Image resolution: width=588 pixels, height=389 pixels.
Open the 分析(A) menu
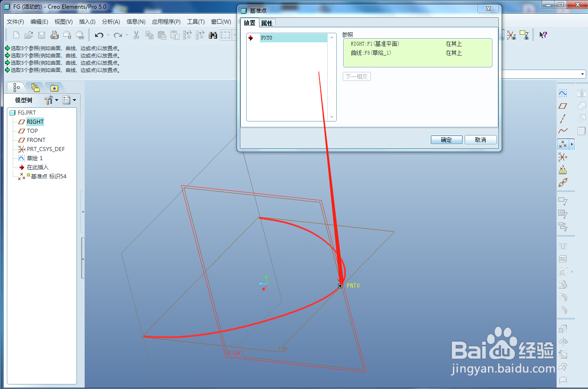[111, 22]
